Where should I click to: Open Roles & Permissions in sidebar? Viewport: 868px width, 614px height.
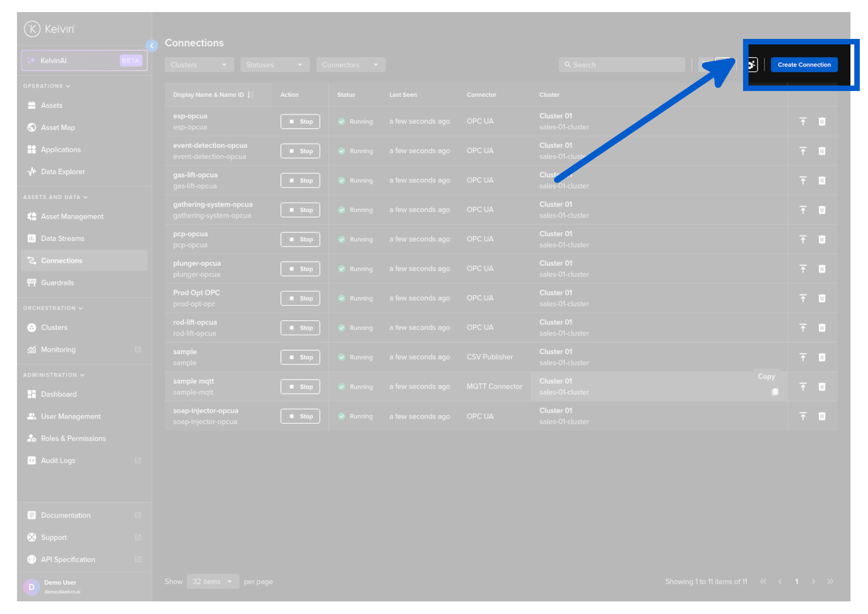coord(73,439)
